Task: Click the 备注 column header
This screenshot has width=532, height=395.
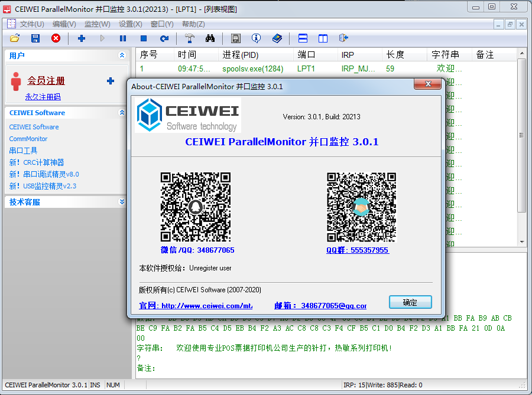Action: (494, 54)
